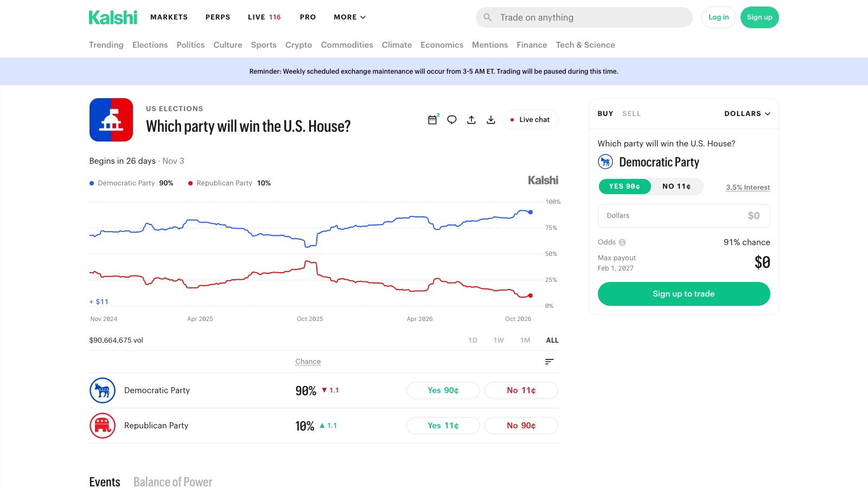
Task: Focus the Trade on anything search box
Action: 584,17
